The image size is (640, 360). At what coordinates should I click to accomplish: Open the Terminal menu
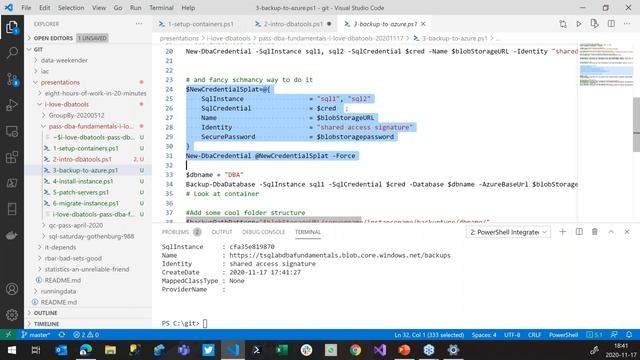coord(161,8)
